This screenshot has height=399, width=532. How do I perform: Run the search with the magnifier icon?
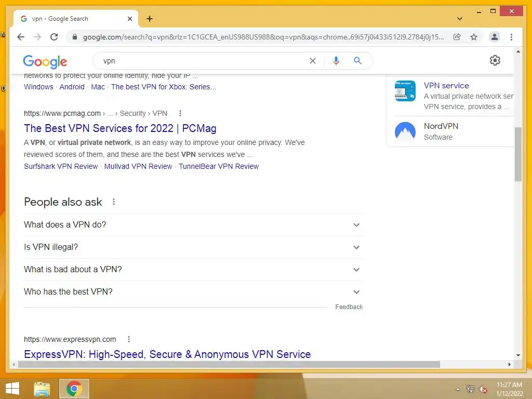pos(357,61)
